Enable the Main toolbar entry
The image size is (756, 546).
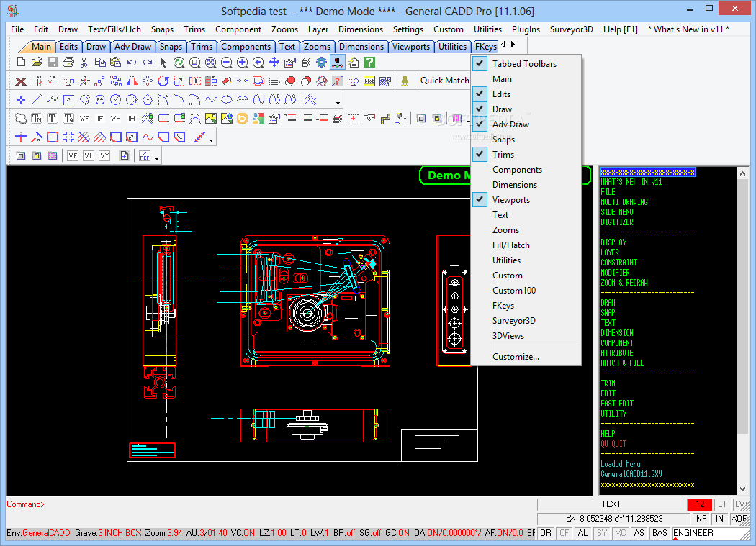526,79
